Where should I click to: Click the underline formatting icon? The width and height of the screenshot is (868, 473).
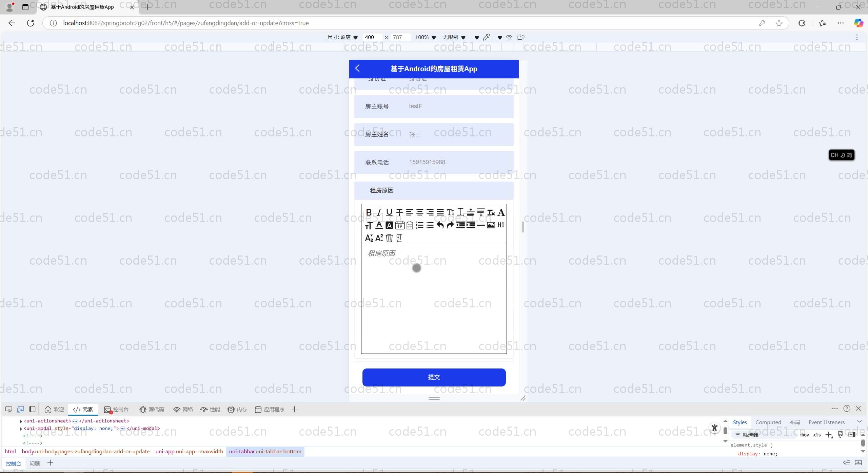click(389, 212)
